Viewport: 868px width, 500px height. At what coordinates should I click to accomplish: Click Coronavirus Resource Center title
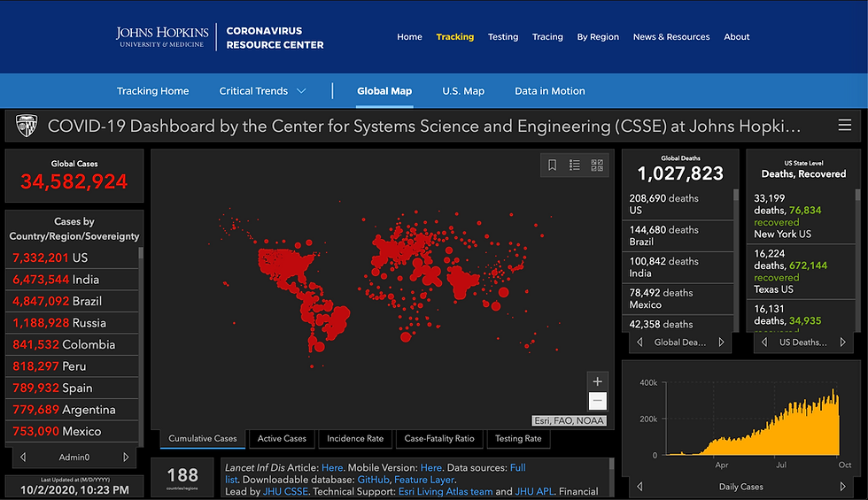click(x=275, y=37)
